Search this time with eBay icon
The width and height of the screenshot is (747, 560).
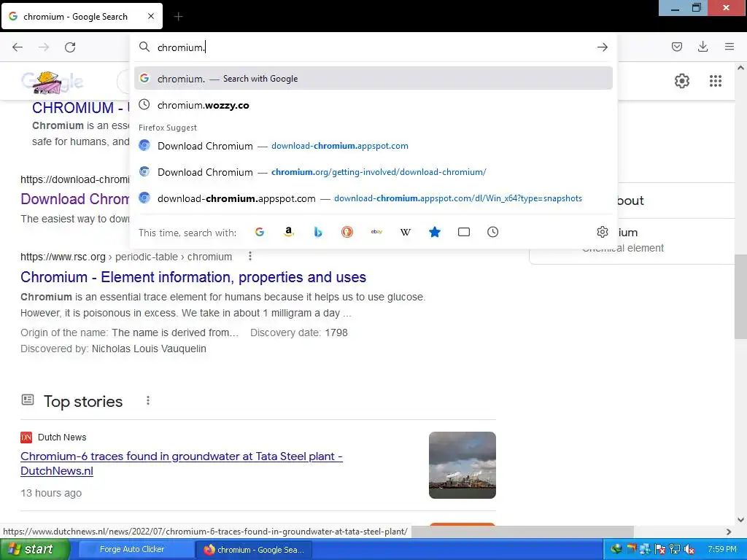click(376, 232)
